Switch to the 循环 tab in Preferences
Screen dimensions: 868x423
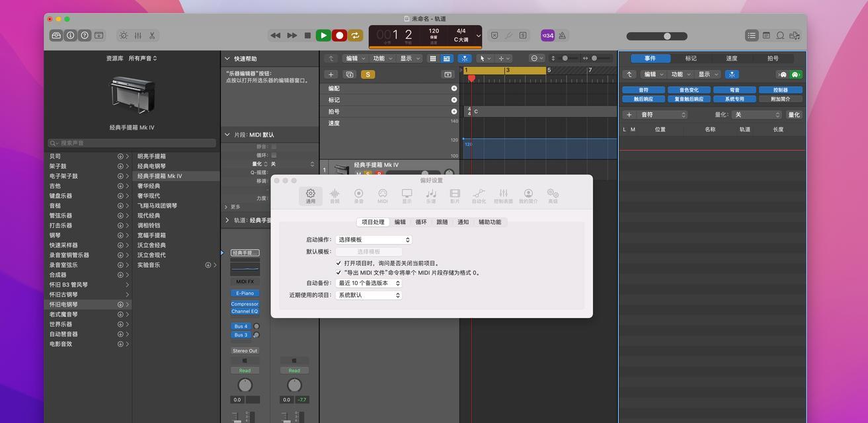421,222
